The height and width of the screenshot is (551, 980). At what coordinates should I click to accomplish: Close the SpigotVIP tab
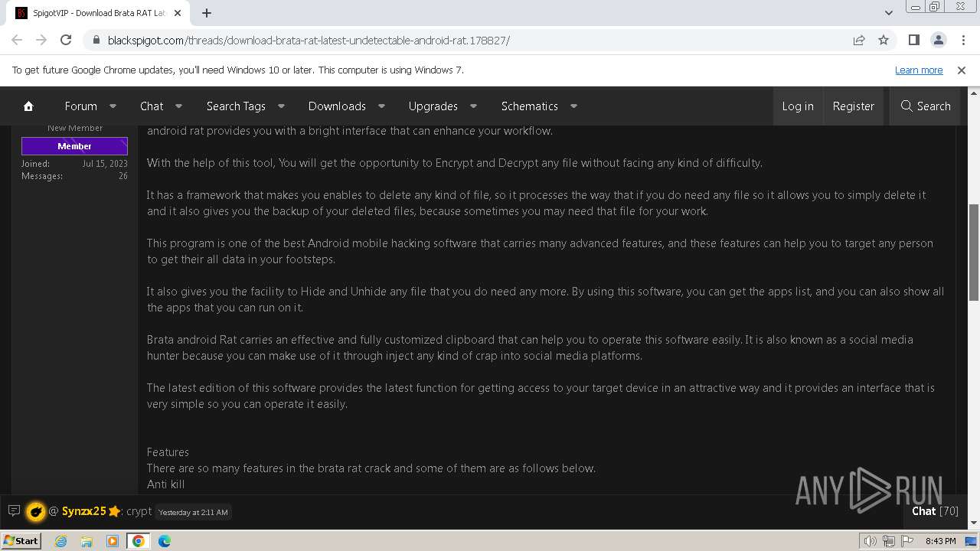[178, 13]
